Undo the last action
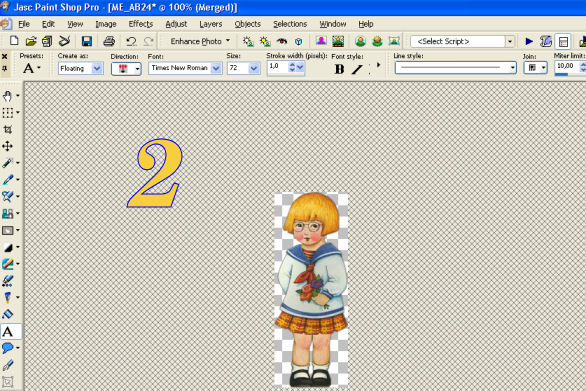This screenshot has height=391, width=586. pyautogui.click(x=131, y=41)
